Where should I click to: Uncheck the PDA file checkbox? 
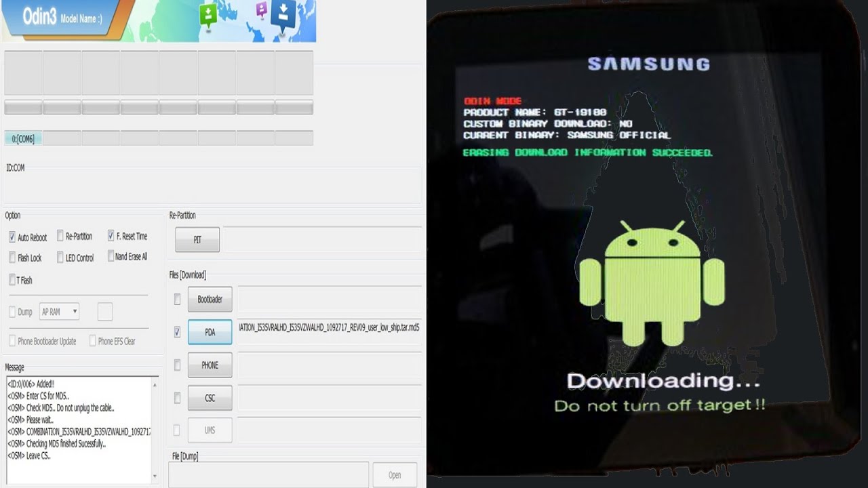pyautogui.click(x=177, y=332)
